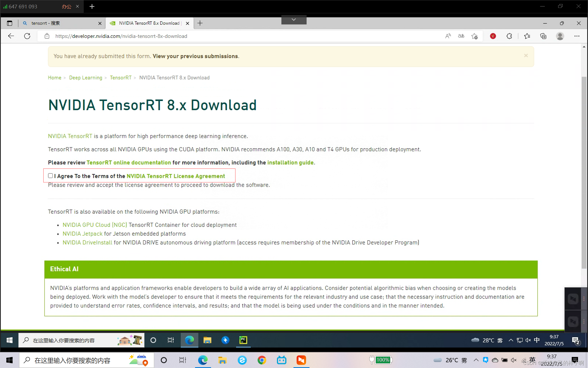The width and height of the screenshot is (588, 368).
Task: Open browser Settings and more ellipsis menu
Action: (577, 36)
